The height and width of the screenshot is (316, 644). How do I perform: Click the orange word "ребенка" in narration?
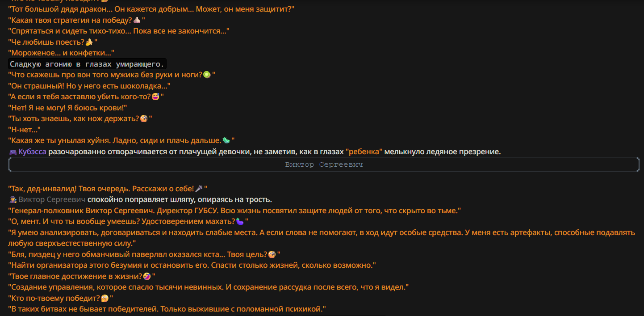pos(364,152)
